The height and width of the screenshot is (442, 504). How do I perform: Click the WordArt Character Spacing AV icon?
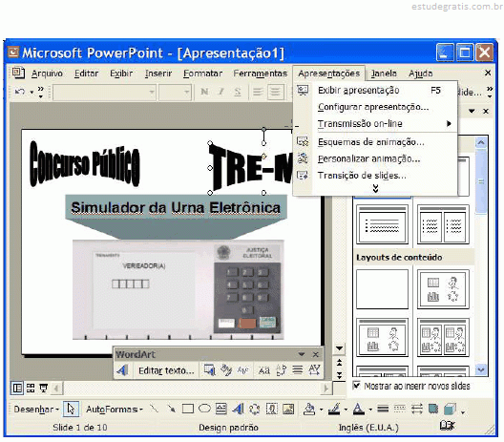point(314,370)
